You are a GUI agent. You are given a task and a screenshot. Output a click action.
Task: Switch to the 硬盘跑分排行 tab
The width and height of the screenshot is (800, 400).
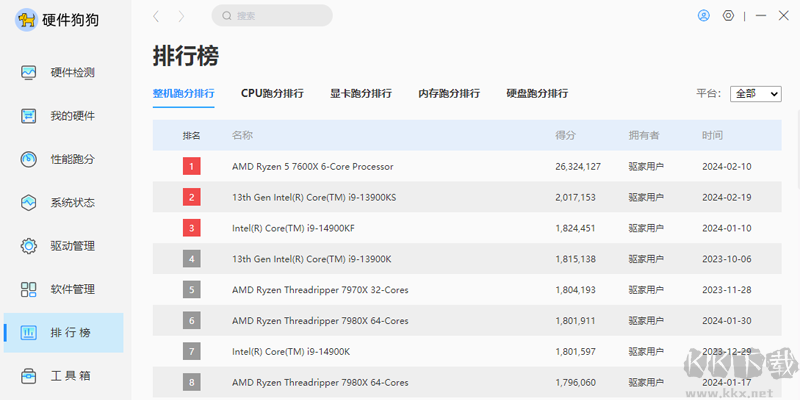tap(537, 94)
